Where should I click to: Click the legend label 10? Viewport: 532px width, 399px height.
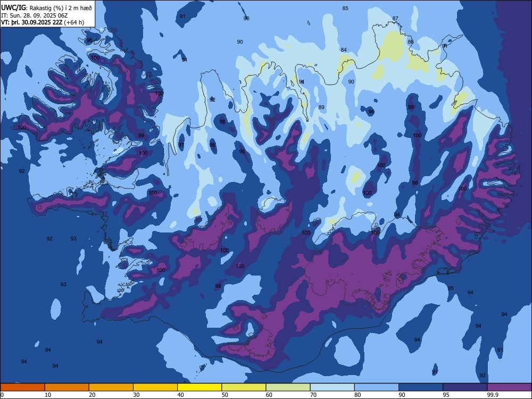coord(48,395)
